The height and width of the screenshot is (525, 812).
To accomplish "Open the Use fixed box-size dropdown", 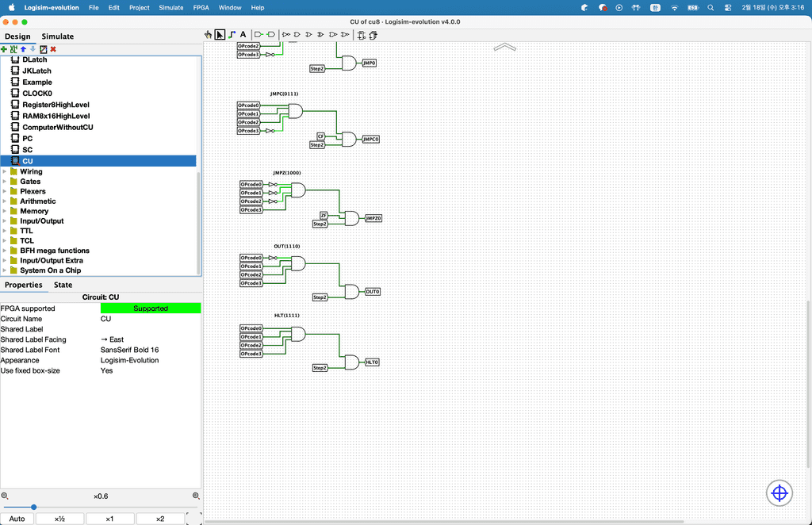I will [150, 370].
